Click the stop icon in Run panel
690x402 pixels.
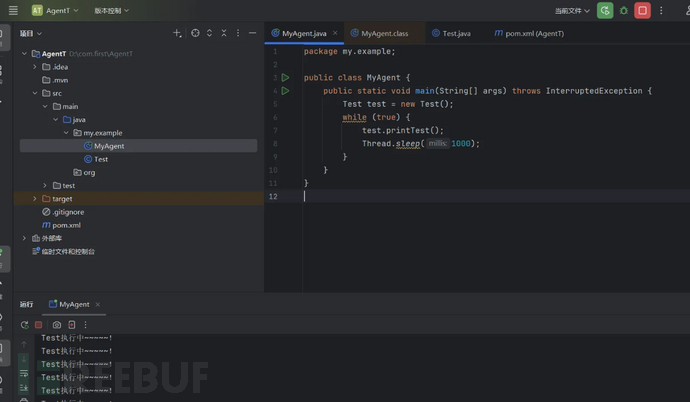pos(39,325)
